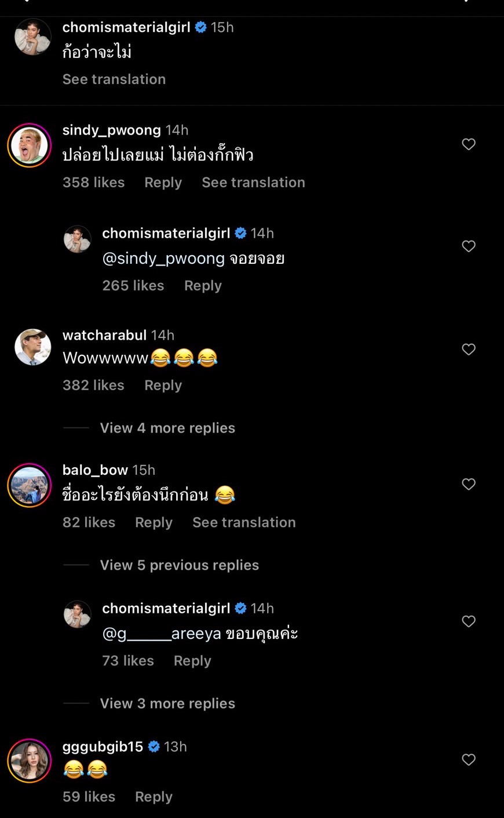Viewport: 504px width, 818px height.
Task: Click the verified badge in the จอยจอย reply
Action: (241, 233)
